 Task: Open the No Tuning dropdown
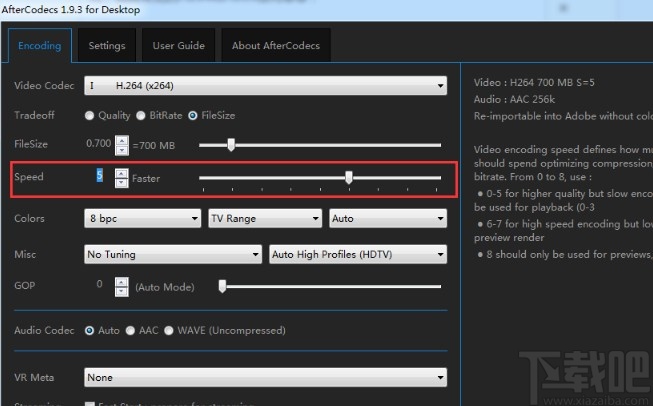[173, 254]
